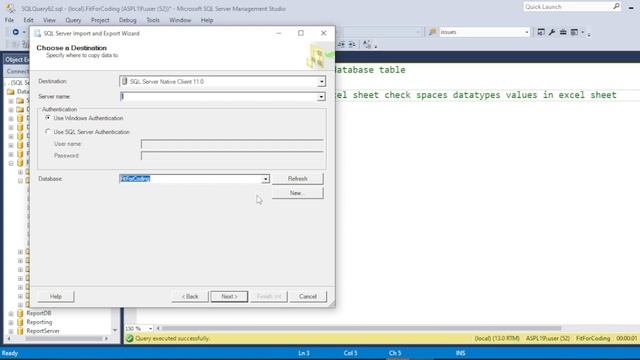Click the Object Explorer scroll down arrow
Viewport: 640px width, 360px height.
[x=115, y=330]
